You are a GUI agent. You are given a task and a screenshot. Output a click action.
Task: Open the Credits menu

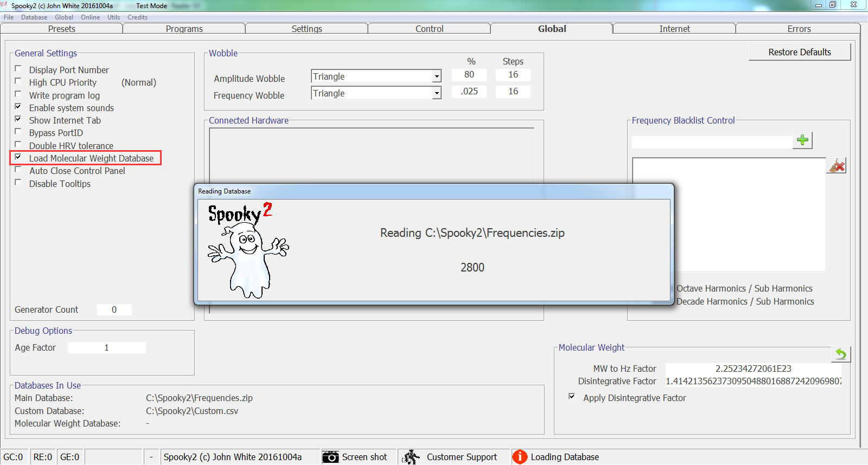click(138, 17)
